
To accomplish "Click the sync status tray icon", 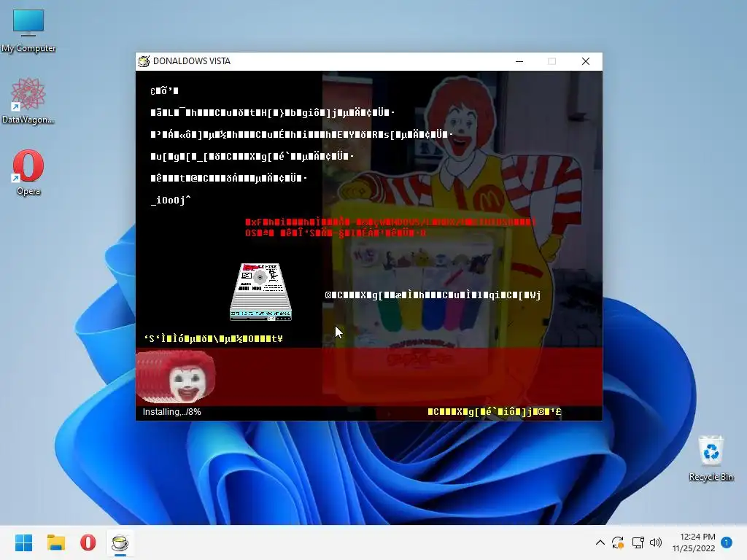I will tap(618, 542).
